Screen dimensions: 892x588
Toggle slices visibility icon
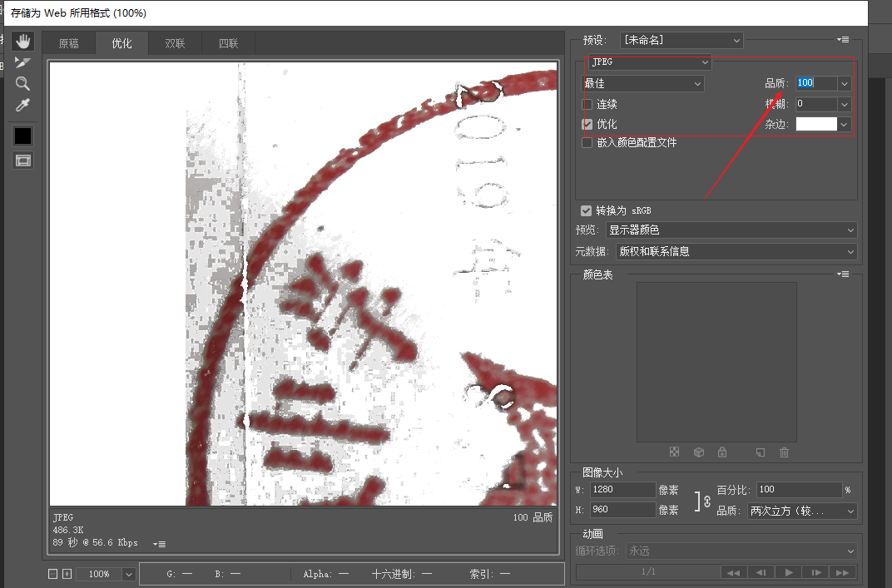click(x=22, y=161)
